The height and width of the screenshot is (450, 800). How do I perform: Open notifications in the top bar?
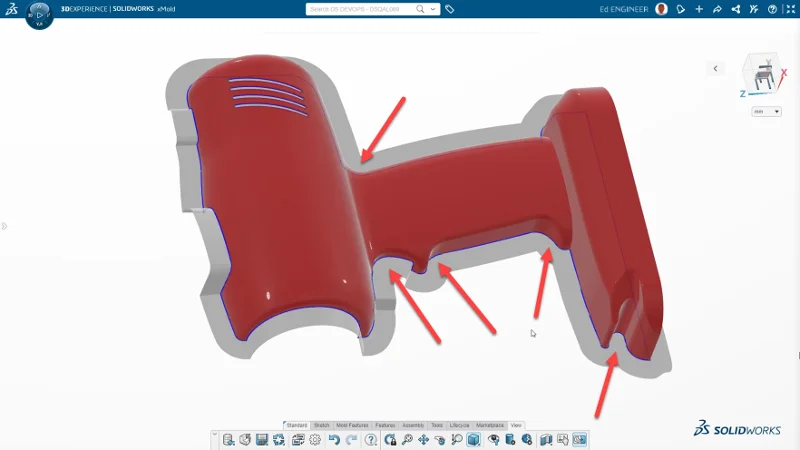(x=681, y=9)
